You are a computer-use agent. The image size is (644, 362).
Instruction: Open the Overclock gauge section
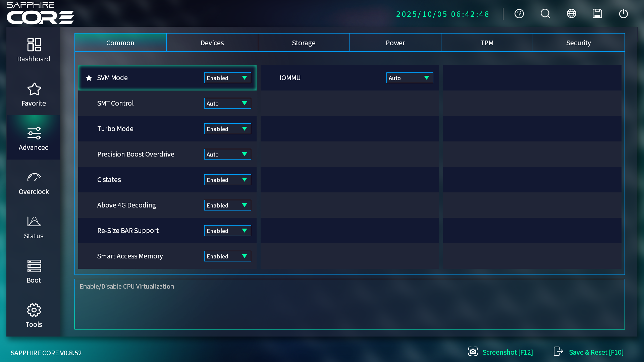[x=34, y=183]
